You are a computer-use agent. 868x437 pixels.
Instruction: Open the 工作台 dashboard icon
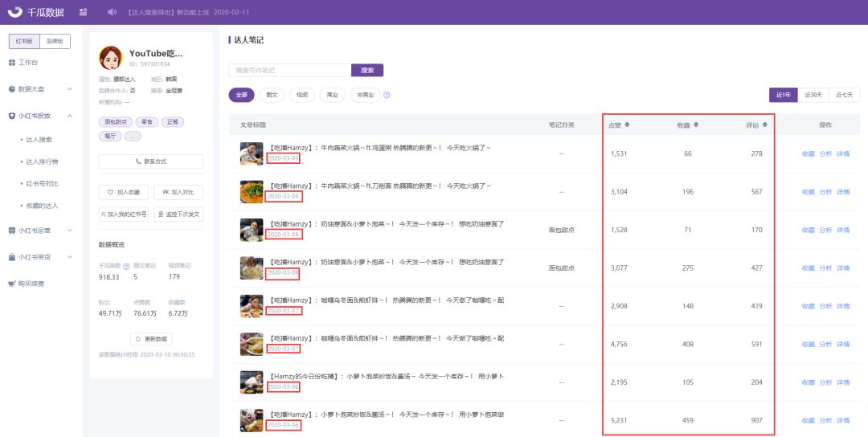pyautogui.click(x=11, y=63)
